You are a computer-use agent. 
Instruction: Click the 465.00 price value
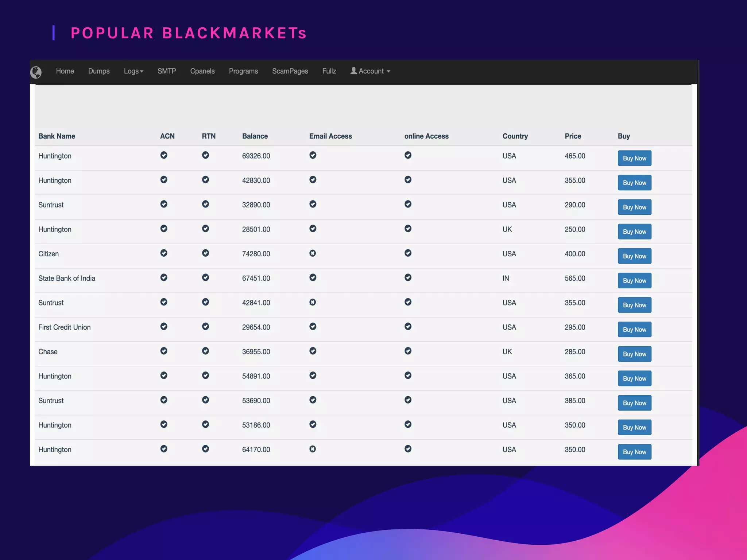[575, 156]
